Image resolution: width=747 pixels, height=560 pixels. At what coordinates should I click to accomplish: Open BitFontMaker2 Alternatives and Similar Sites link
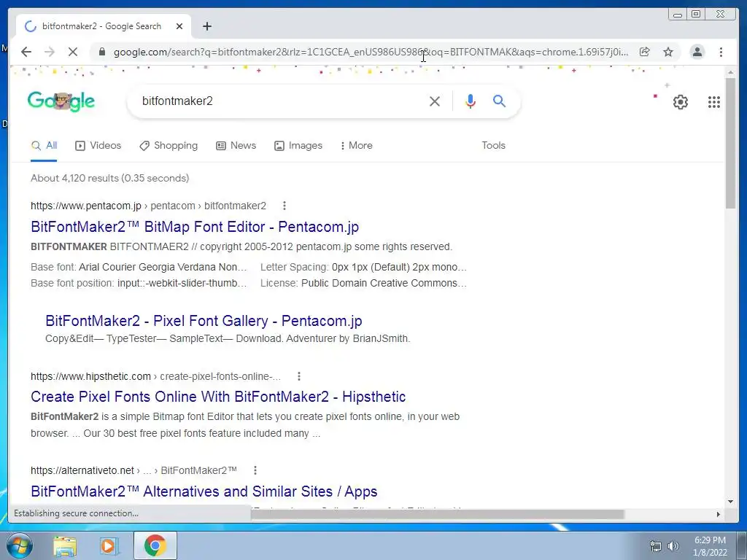point(204,491)
